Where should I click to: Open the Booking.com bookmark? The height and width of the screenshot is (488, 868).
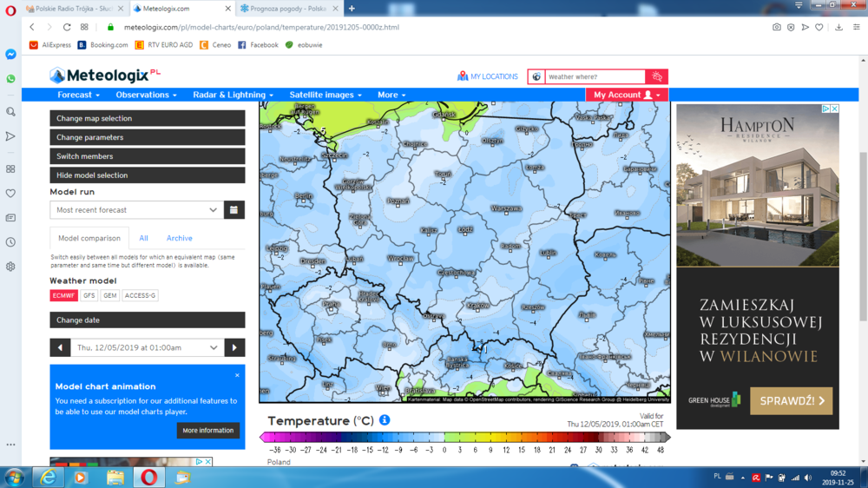(x=103, y=45)
